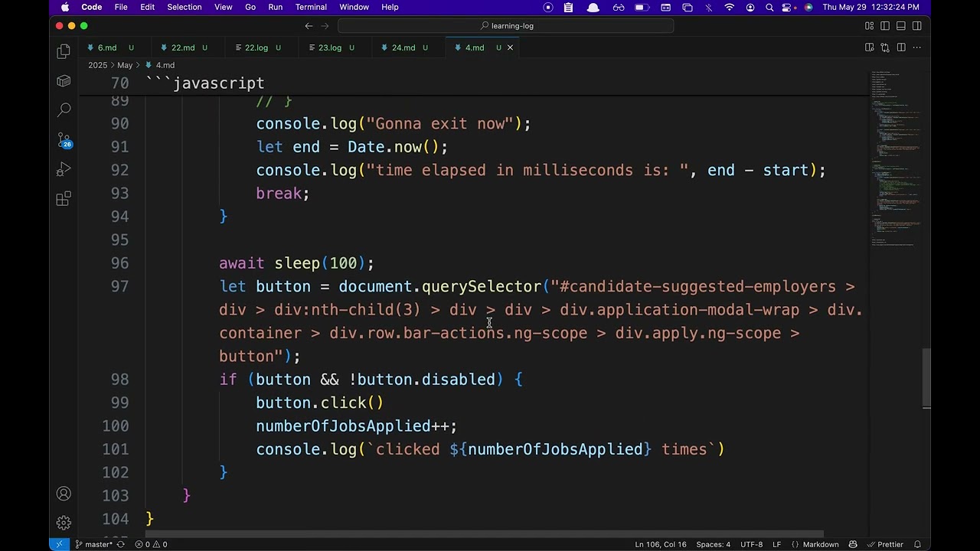Open the May breadcrumb folder

[x=125, y=65]
